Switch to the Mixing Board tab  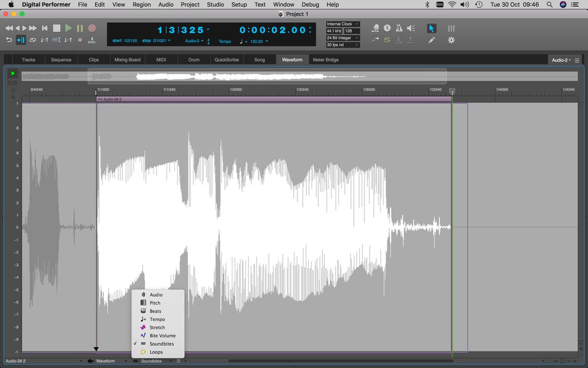pos(127,60)
